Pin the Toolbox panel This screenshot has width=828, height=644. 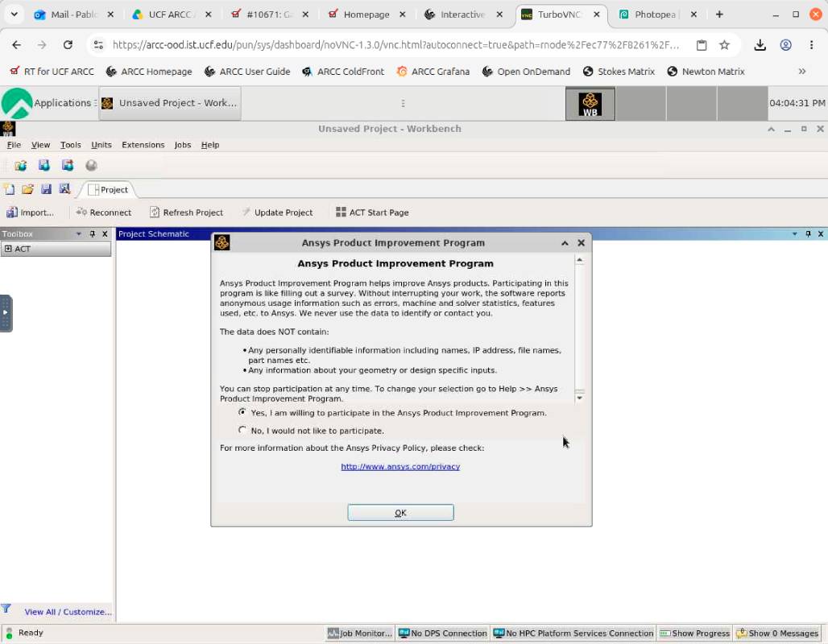pyautogui.click(x=93, y=233)
